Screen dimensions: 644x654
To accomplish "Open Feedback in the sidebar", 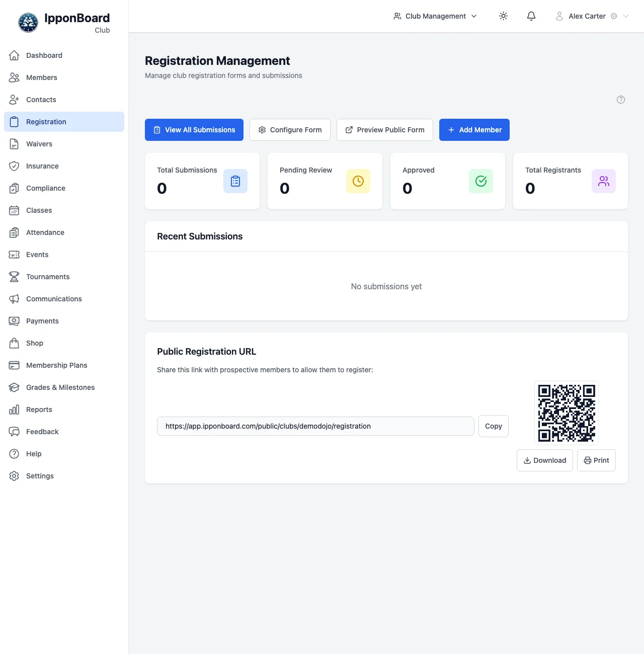I will point(64,432).
